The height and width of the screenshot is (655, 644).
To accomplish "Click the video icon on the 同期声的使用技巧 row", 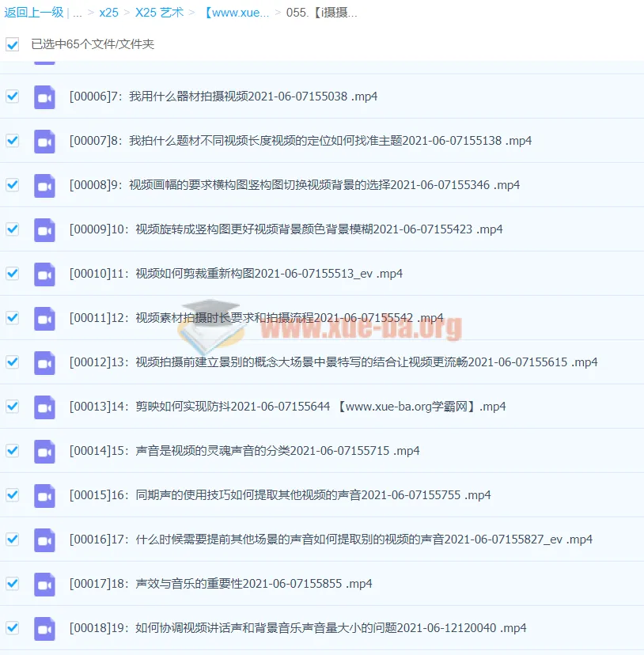I will [44, 495].
